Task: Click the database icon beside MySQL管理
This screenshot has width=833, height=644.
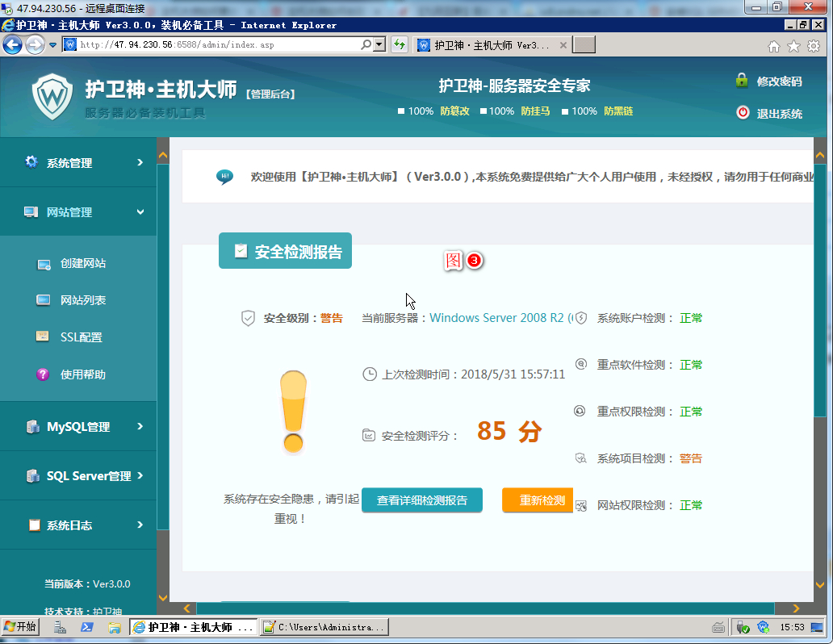Action: tap(33, 427)
